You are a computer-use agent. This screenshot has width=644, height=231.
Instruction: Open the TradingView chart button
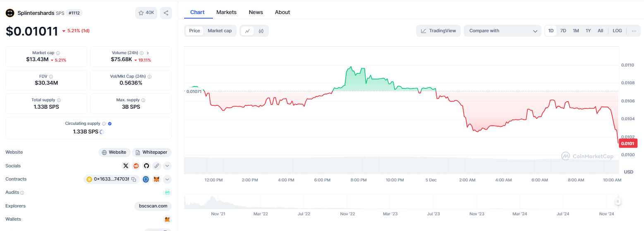click(438, 31)
